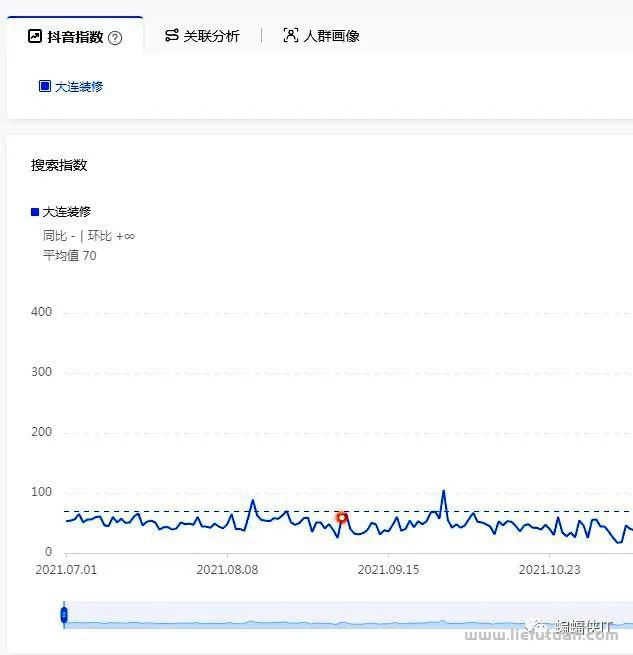Click the 搜索指数 section heading
The height and width of the screenshot is (655, 633).
pos(59,165)
